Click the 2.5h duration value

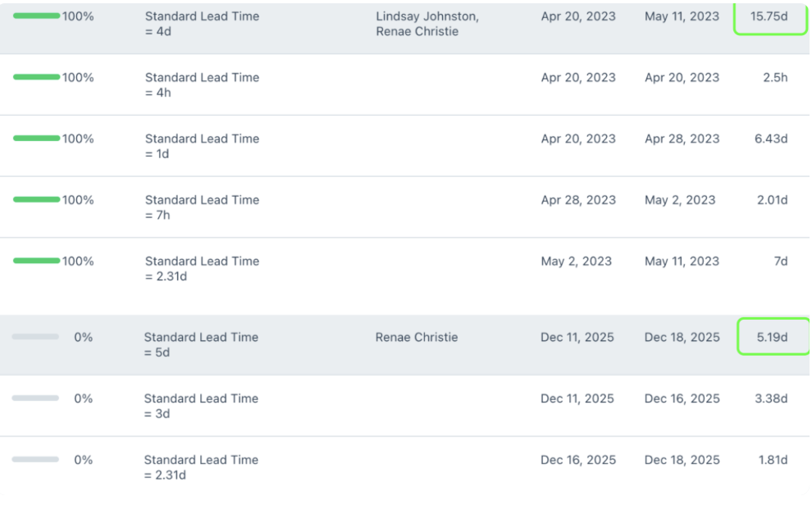point(775,77)
